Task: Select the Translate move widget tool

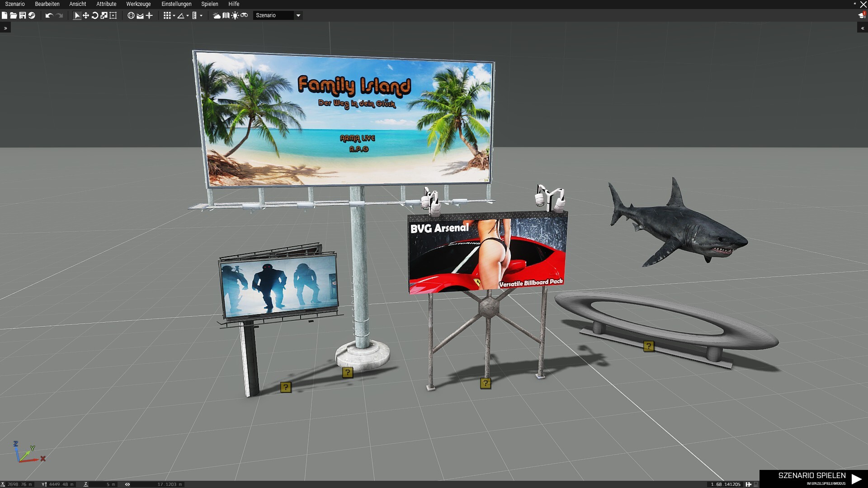Action: coord(86,15)
